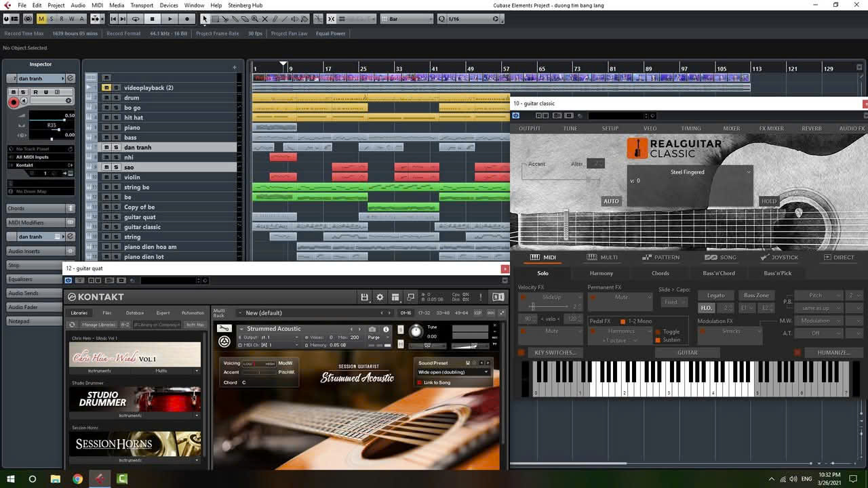The height and width of the screenshot is (488, 868).
Task: Go to previous marker in transport toolbar
Action: coord(113,19)
